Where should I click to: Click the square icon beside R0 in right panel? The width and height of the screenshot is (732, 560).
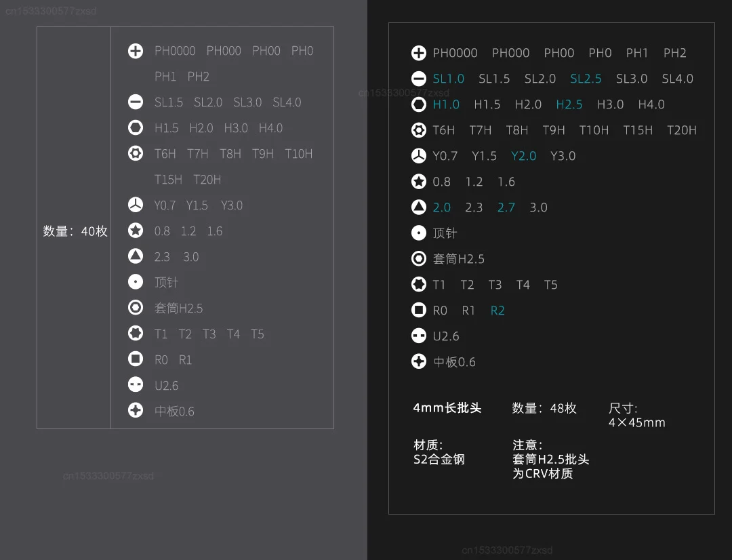point(419,310)
